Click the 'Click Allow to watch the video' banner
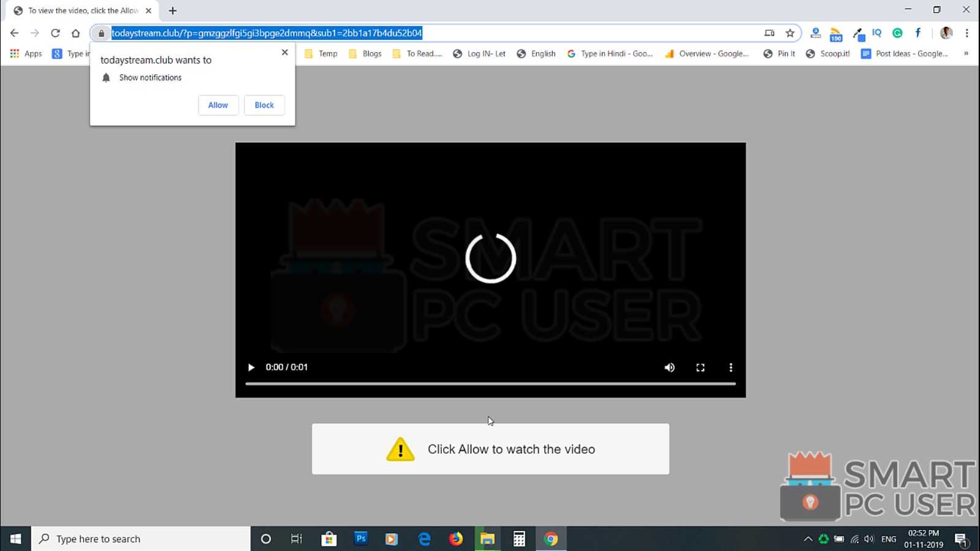The height and width of the screenshot is (551, 980). pyautogui.click(x=490, y=449)
